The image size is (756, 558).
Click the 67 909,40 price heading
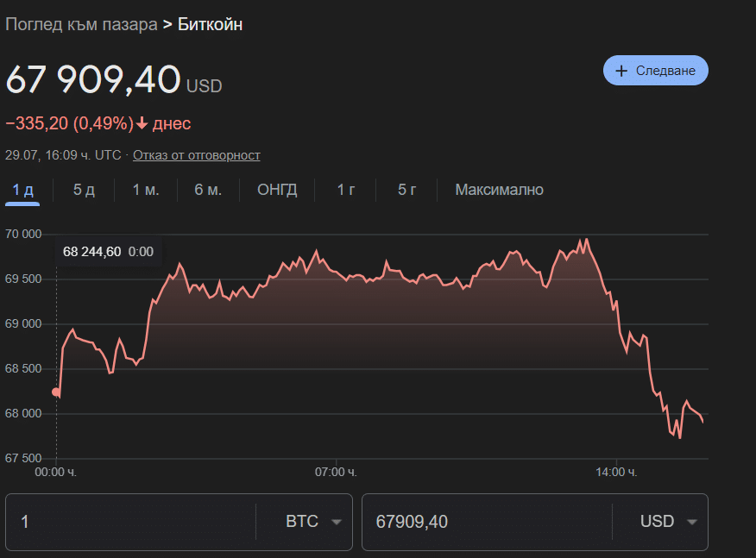(x=93, y=79)
